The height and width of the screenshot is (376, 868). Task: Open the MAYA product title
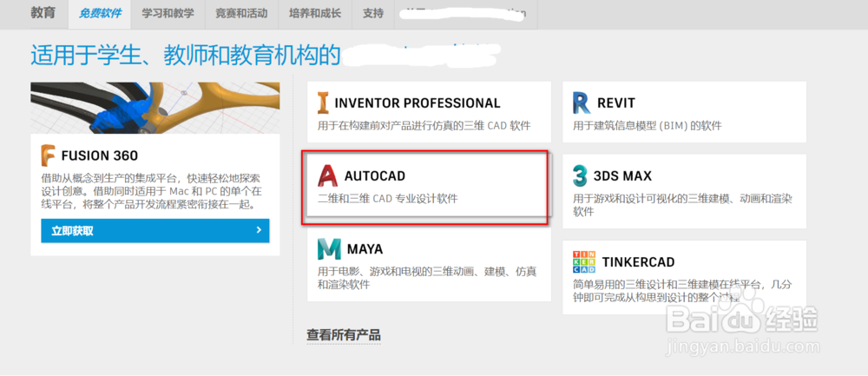(x=365, y=249)
